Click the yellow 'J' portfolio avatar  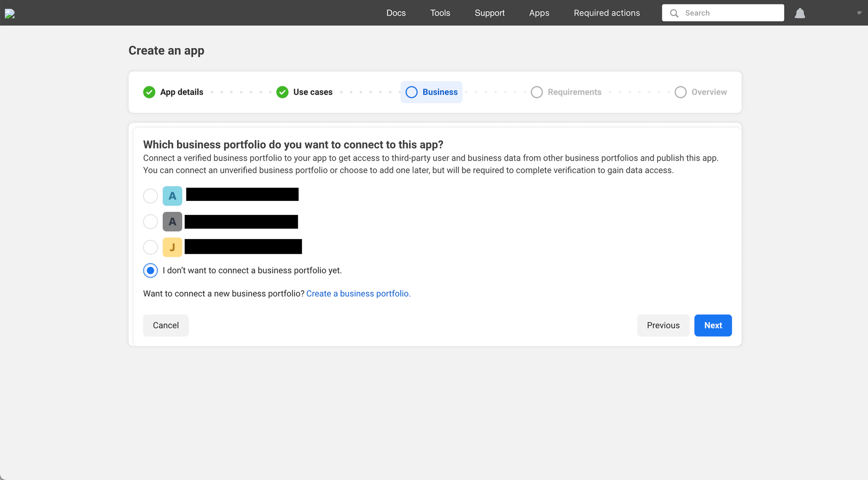[172, 247]
